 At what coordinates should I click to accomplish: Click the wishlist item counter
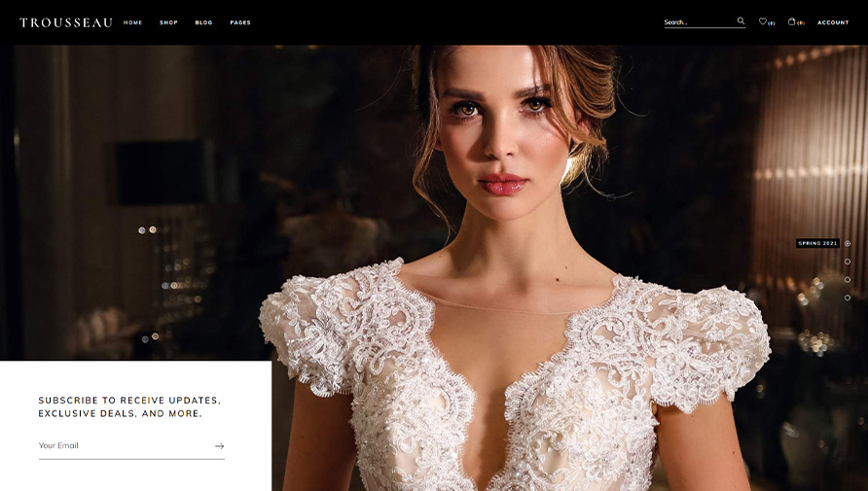772,22
